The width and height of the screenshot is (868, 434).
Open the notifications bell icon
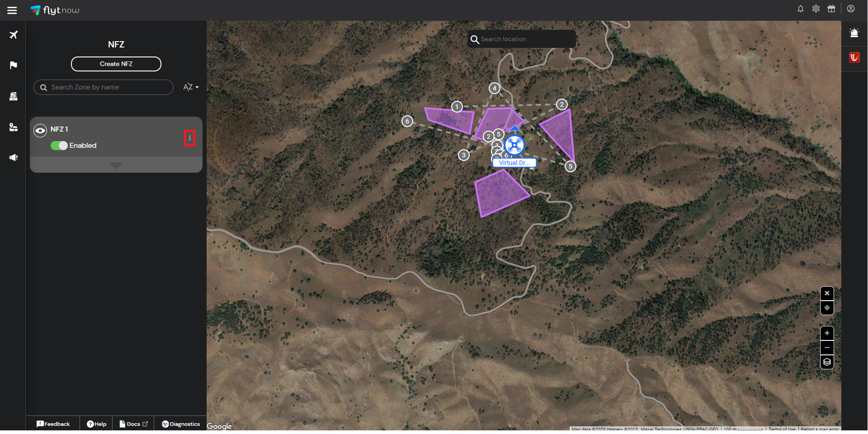coord(800,9)
